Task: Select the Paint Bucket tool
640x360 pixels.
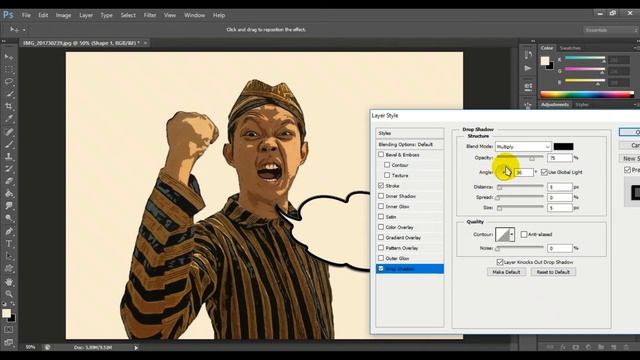Action: click(x=9, y=193)
